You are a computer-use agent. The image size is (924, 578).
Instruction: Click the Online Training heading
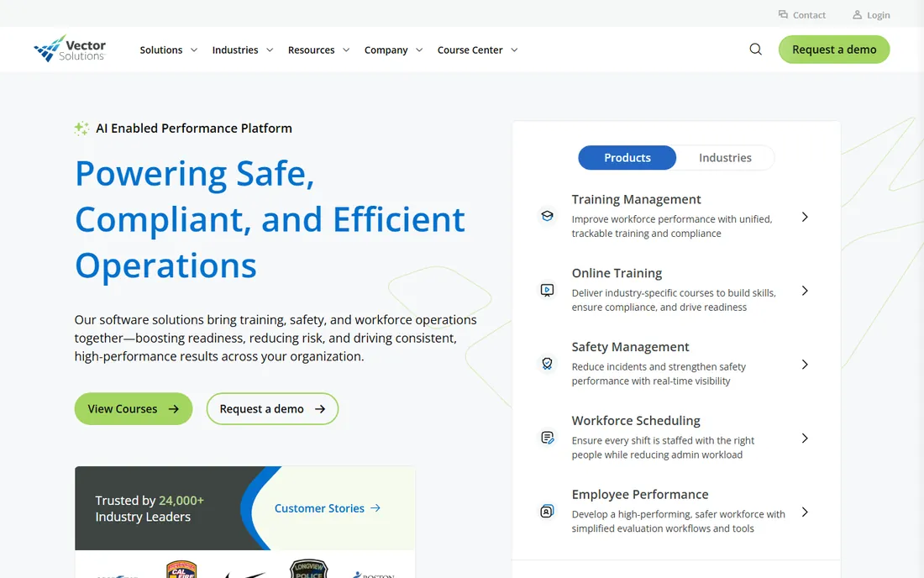(617, 273)
